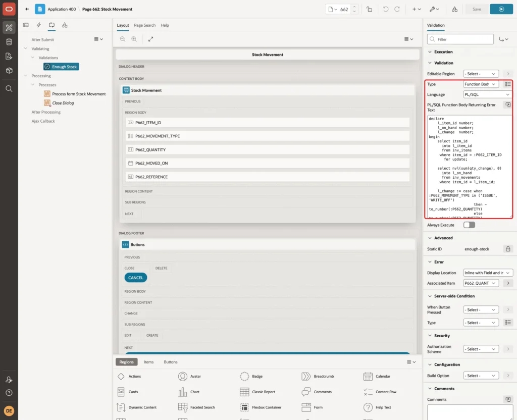Switch gallery to Items tab

[x=149, y=362]
